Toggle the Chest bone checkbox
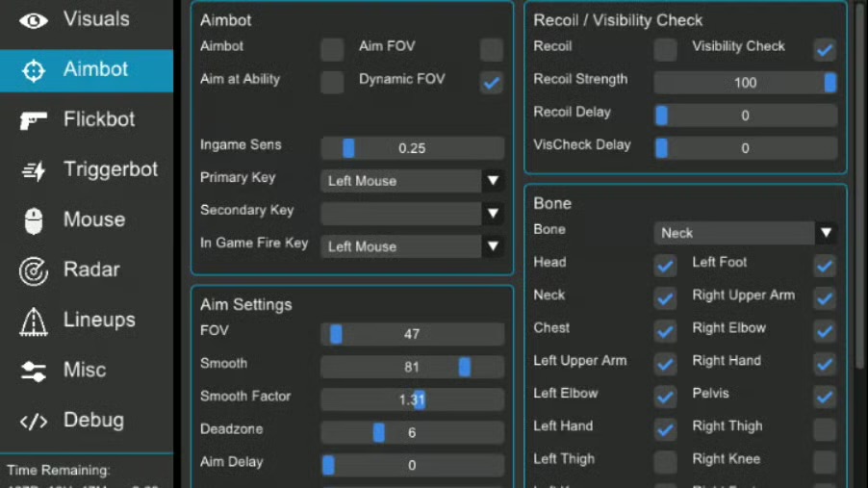868x488 pixels. tap(665, 331)
